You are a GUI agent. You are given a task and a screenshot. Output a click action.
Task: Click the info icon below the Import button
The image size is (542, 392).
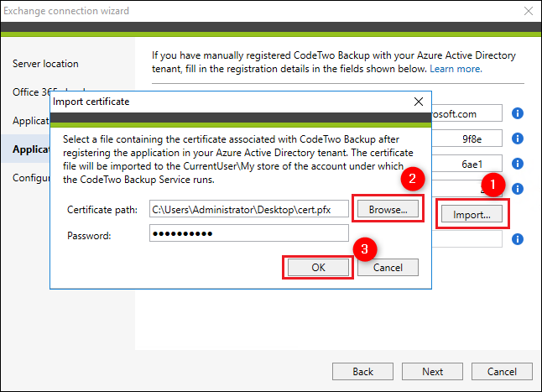(x=517, y=239)
